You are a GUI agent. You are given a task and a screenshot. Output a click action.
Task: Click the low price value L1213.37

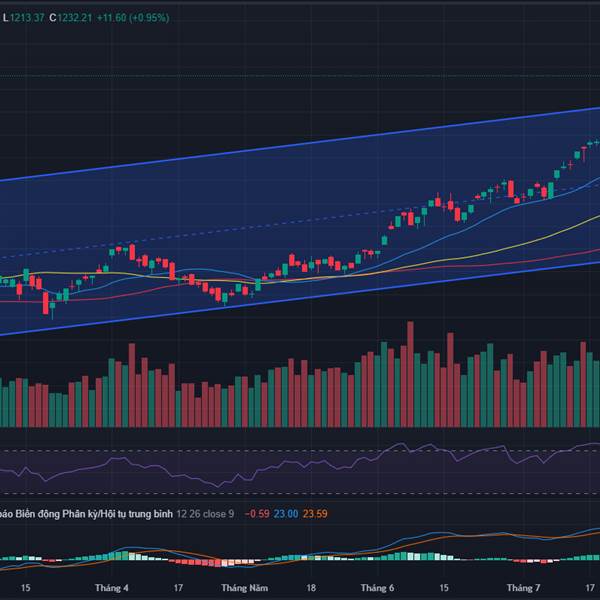[24, 18]
